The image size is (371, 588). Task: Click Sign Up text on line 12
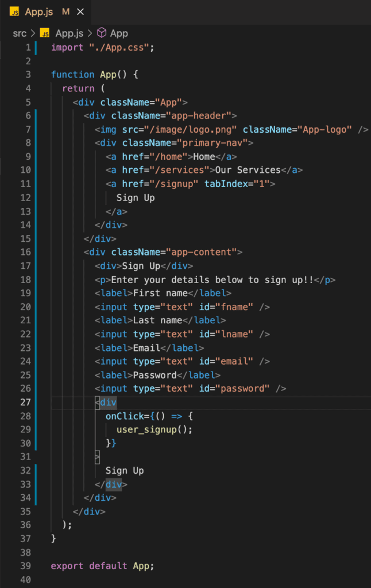[136, 198]
